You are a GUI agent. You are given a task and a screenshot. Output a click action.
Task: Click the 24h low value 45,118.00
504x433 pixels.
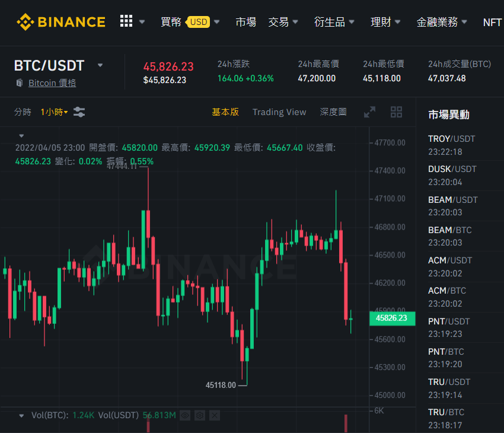coord(382,78)
